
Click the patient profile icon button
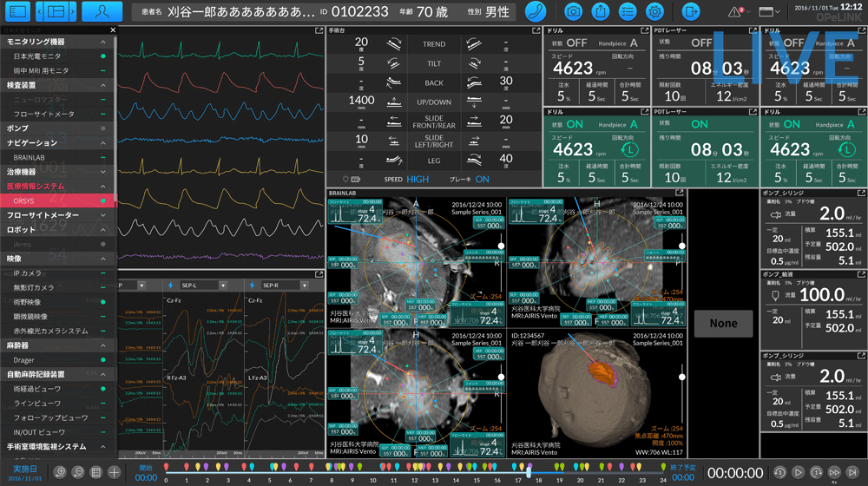(102, 11)
